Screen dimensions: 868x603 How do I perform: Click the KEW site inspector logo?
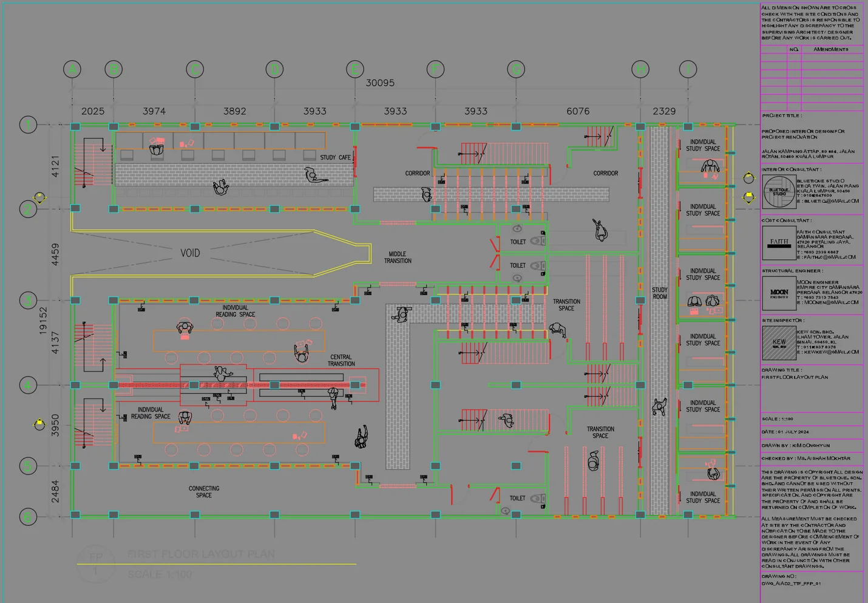779,343
